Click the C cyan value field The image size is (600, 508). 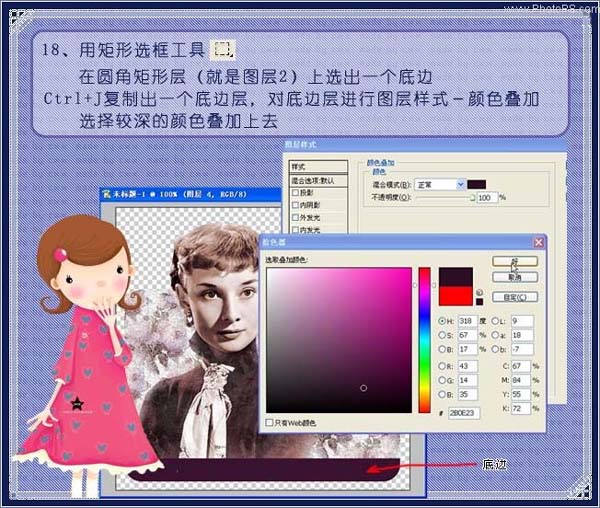click(x=521, y=366)
